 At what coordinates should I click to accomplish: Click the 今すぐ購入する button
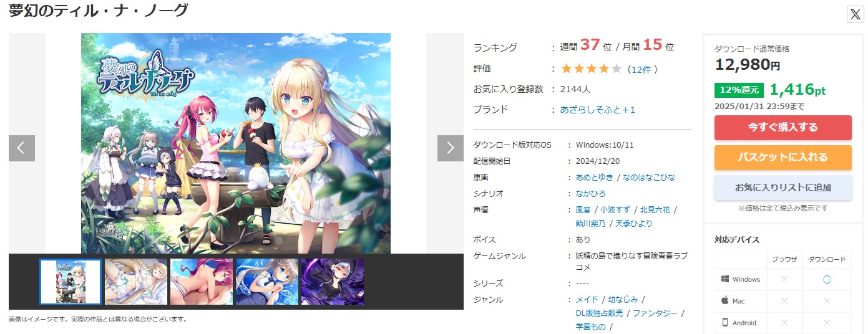tap(783, 128)
